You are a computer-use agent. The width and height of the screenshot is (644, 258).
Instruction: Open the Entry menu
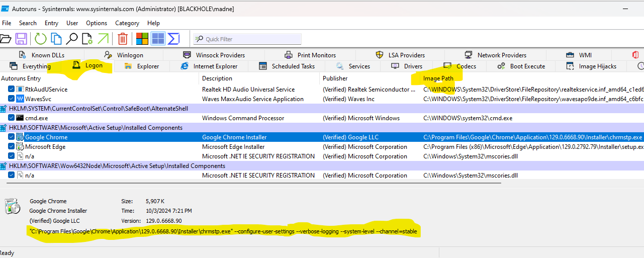(x=51, y=23)
